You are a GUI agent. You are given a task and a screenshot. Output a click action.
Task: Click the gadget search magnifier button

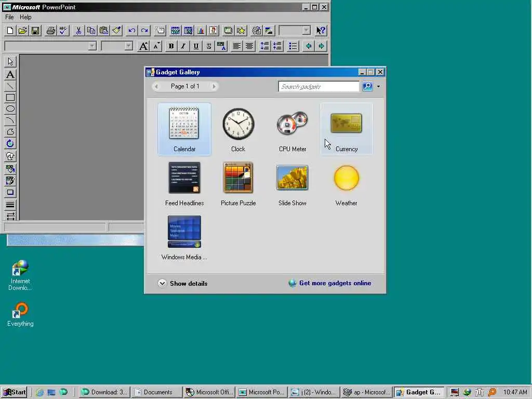pos(367,87)
